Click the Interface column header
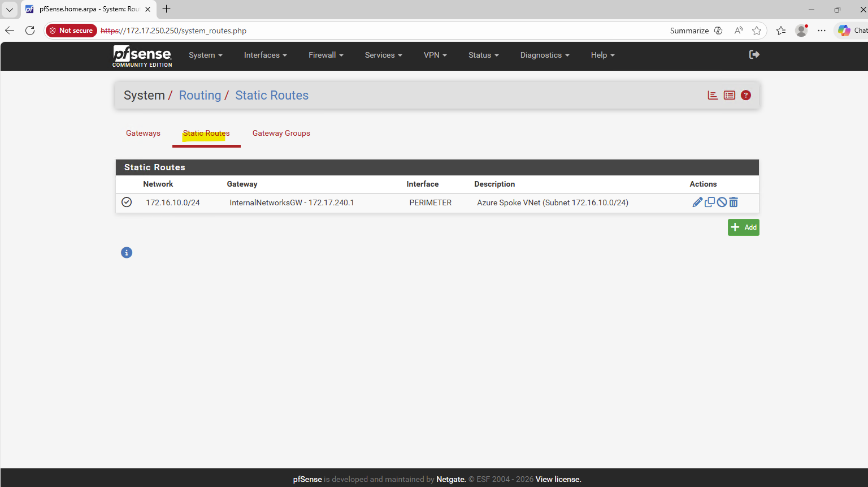 tap(423, 184)
